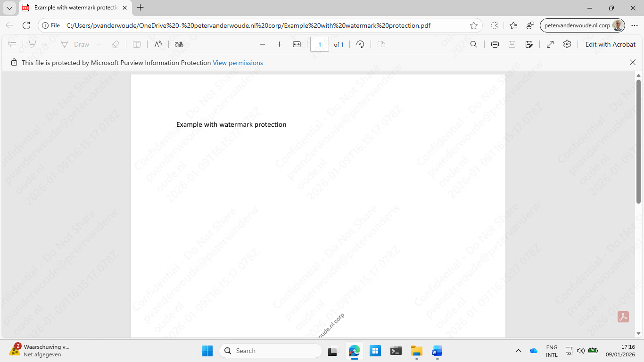The width and height of the screenshot is (644, 362).
Task: Open File Explorer from the taskbar
Action: (416, 351)
